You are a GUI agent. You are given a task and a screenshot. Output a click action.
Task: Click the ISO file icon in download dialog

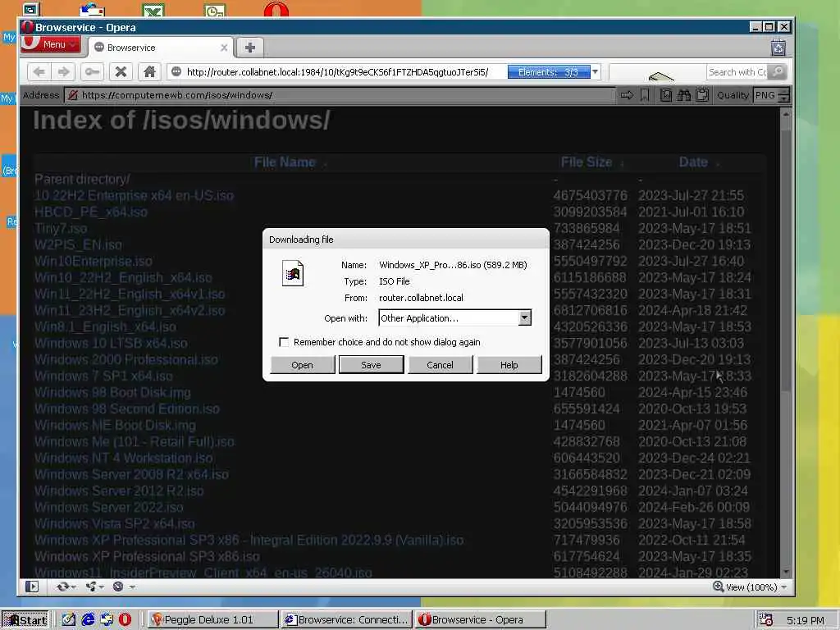(293, 273)
